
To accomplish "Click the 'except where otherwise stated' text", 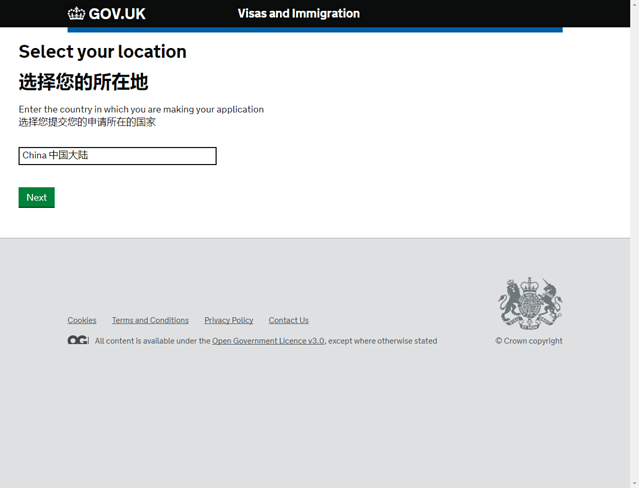I will tap(383, 341).
